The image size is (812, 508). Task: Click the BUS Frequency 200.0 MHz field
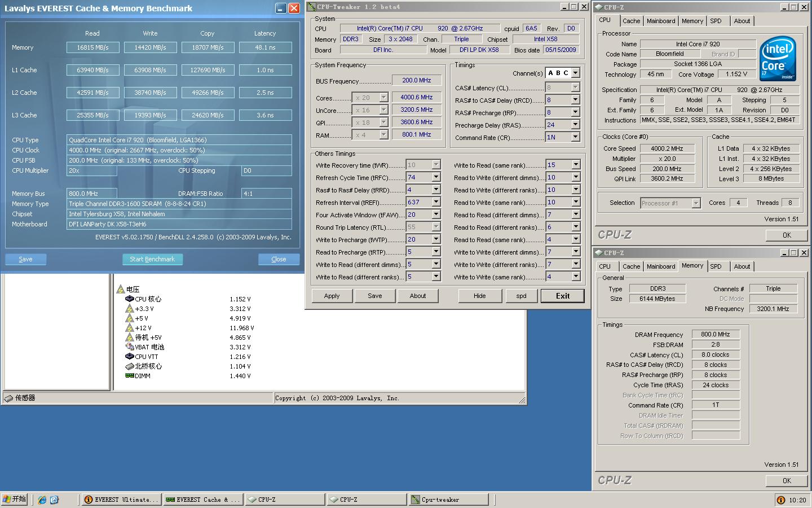pos(417,80)
